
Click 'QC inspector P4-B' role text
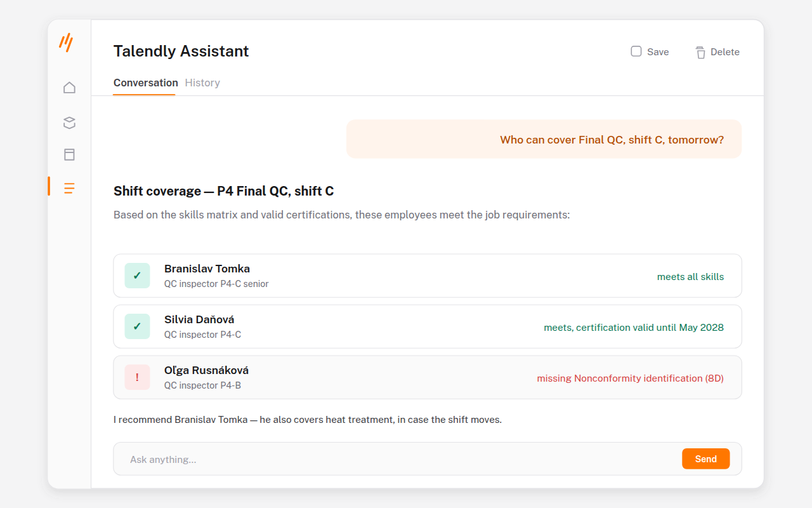(202, 385)
